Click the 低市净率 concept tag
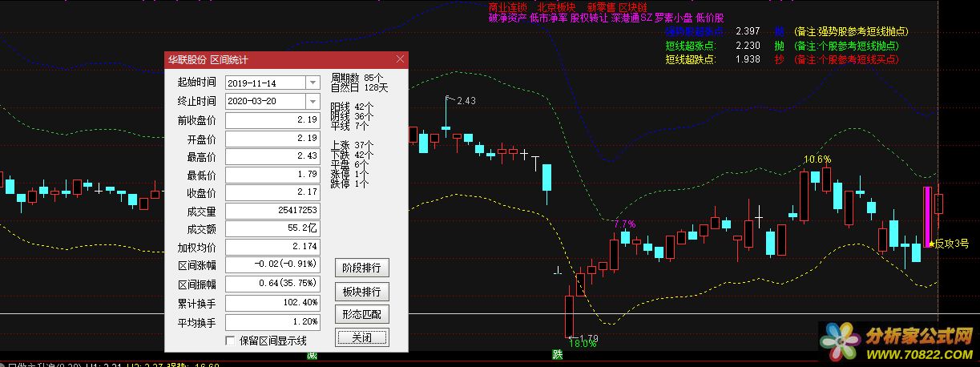The height and width of the screenshot is (367, 980). tap(548, 18)
